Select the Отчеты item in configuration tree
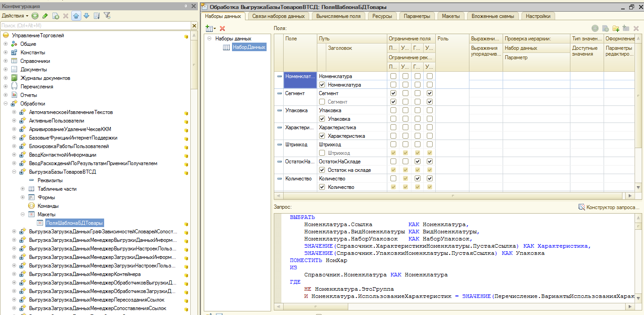This screenshot has width=644, height=315. point(29,95)
